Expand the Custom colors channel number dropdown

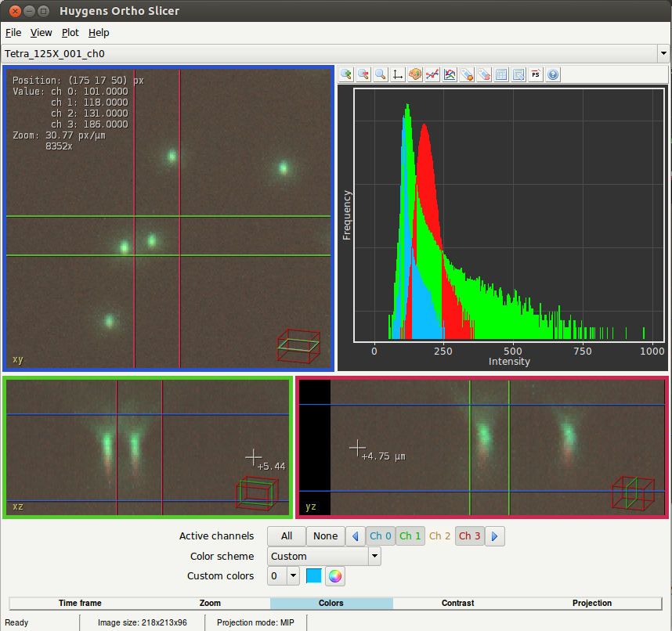(x=293, y=576)
